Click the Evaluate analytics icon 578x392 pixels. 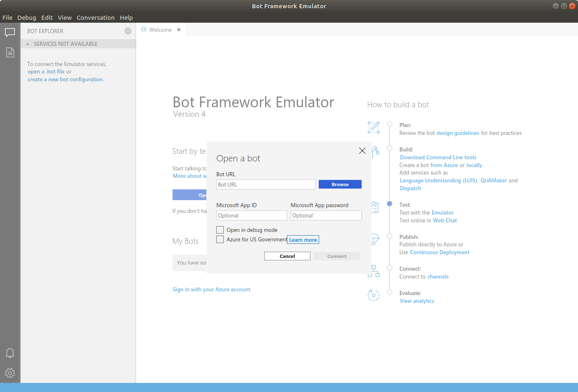coord(374,295)
